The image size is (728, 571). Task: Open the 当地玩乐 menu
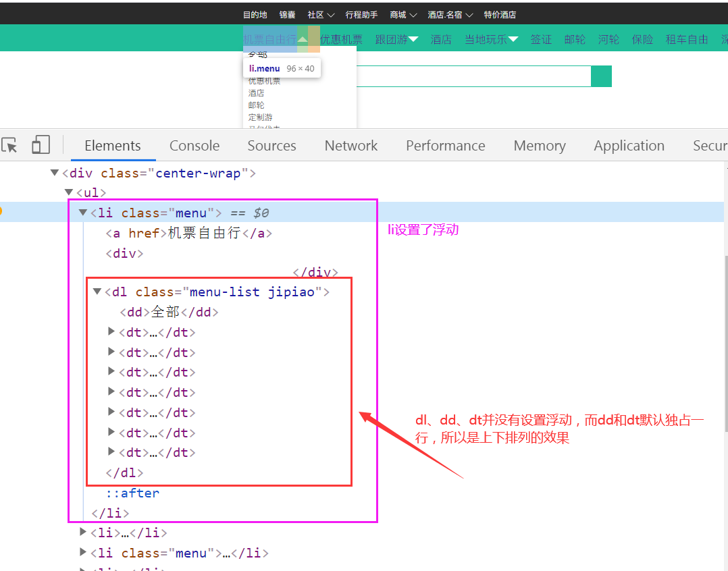491,39
